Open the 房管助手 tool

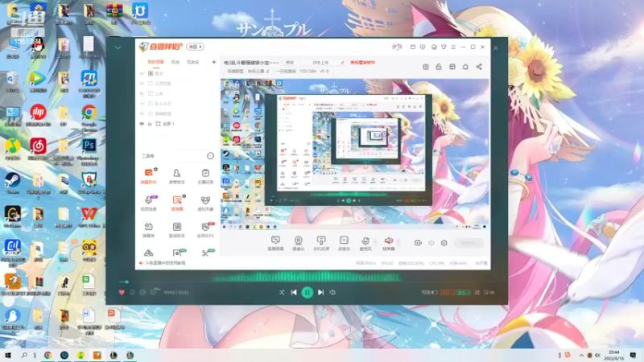(176, 175)
